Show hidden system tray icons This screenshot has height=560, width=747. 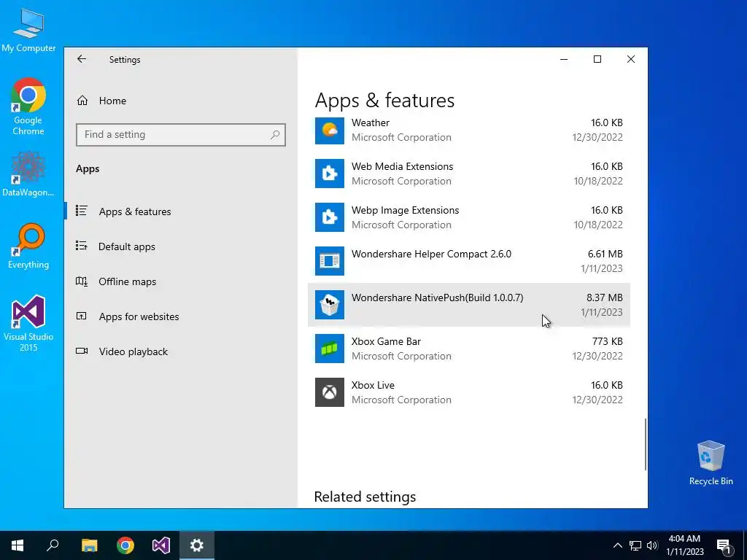(617, 545)
